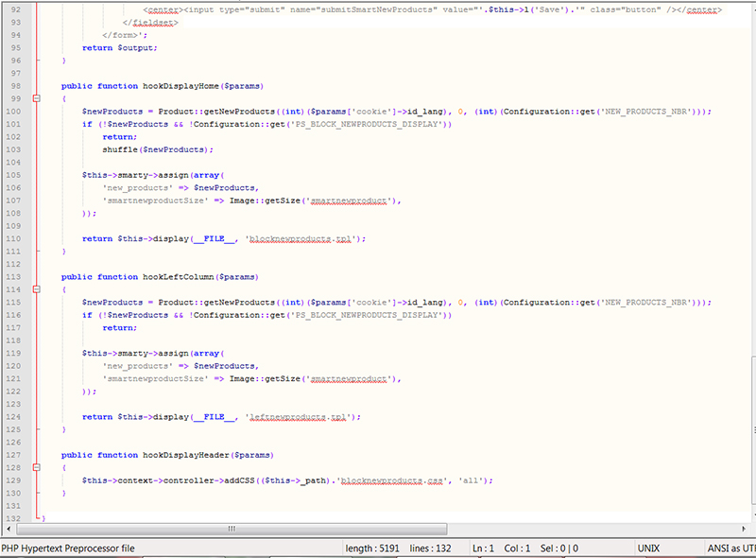Click the 'Sel : 0 | 0' status entry
This screenshot has height=558, width=756.
click(559, 549)
